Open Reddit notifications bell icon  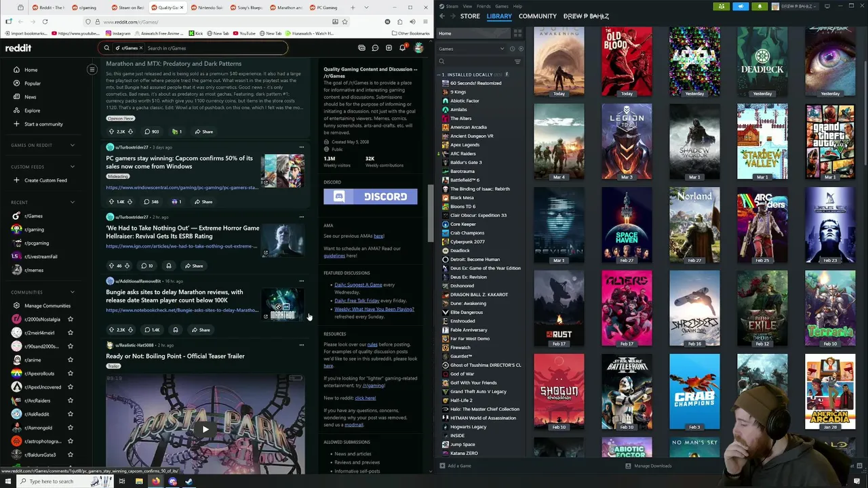point(402,48)
